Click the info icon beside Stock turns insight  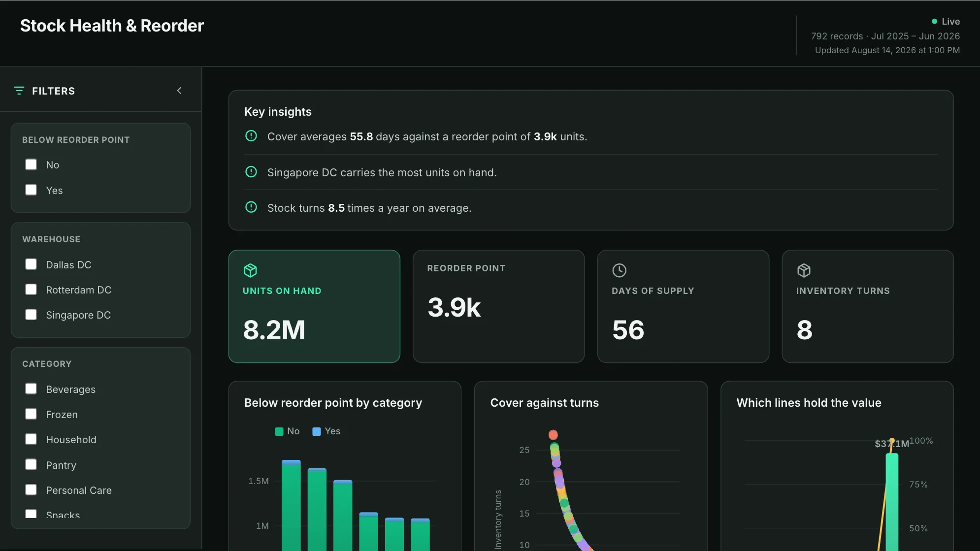point(251,207)
